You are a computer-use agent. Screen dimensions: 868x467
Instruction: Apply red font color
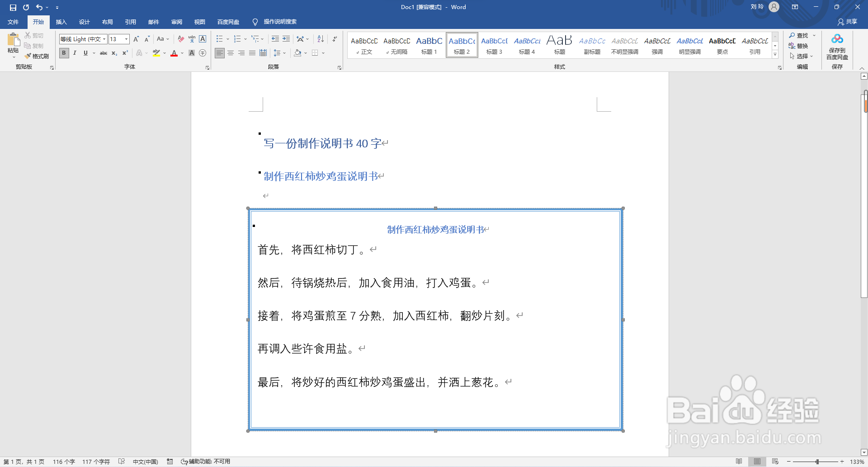174,53
